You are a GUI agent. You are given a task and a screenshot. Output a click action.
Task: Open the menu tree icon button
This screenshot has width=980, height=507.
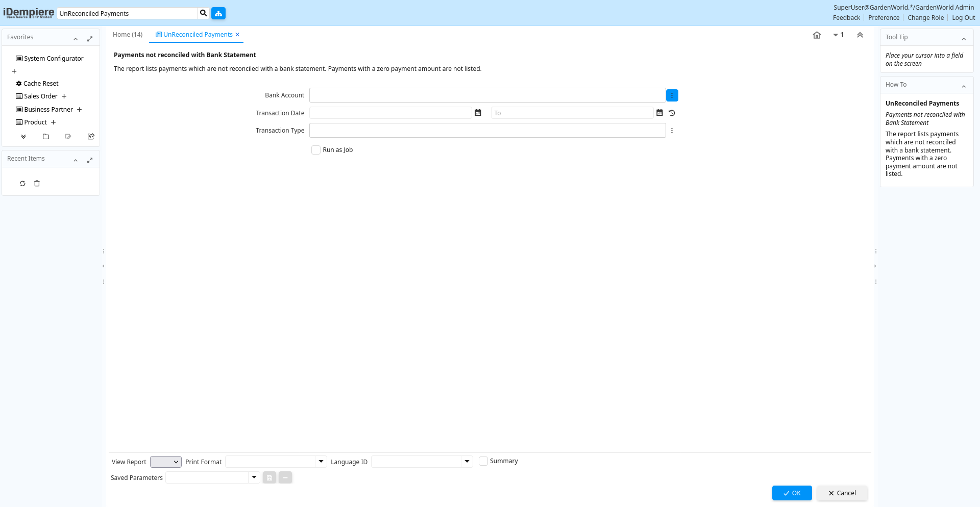[x=218, y=13]
